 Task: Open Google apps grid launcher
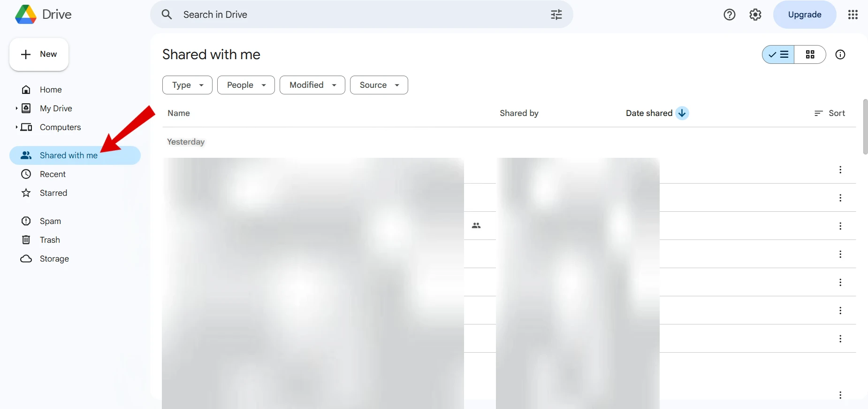point(853,15)
